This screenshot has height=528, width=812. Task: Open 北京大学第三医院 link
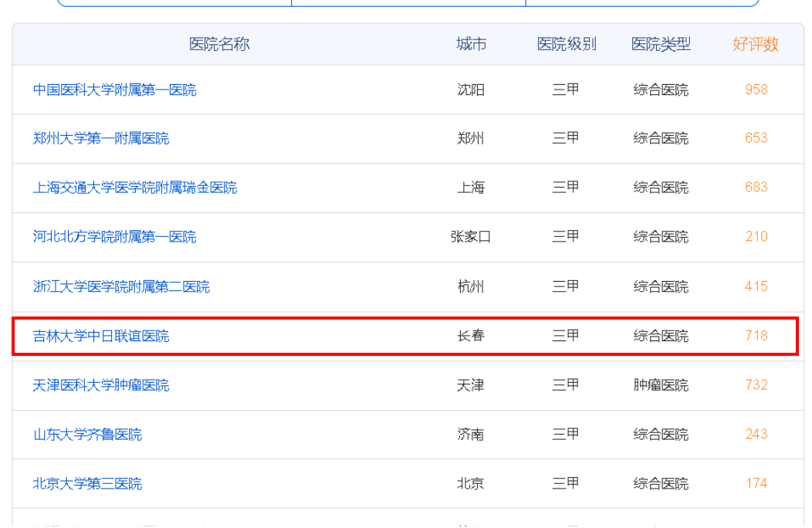click(87, 483)
